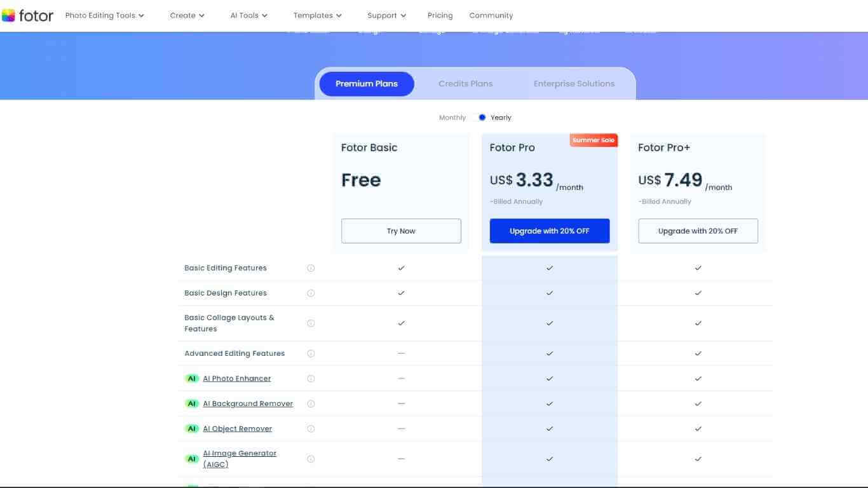
Task: Expand the Templates dropdown menu
Action: 318,15
